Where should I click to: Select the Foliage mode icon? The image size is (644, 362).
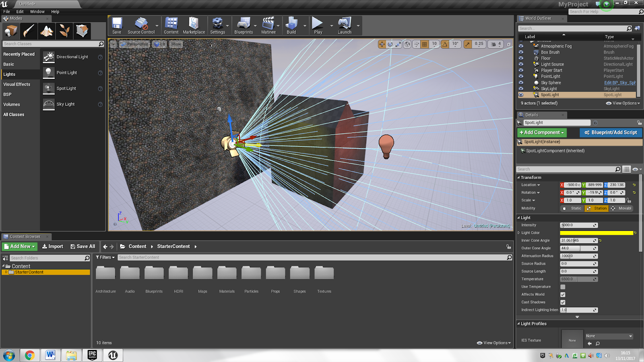64,31
